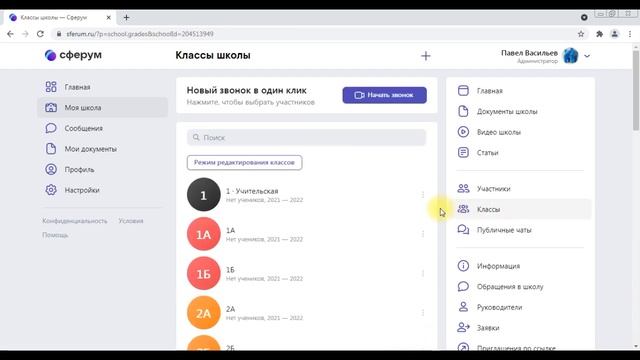Open class 2А row
This screenshot has height=360, width=640.
307,313
